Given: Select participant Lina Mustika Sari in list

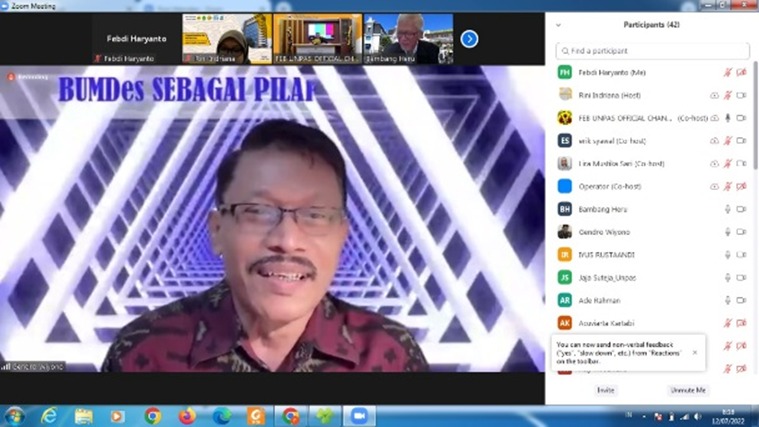Looking at the screenshot, I should point(621,163).
